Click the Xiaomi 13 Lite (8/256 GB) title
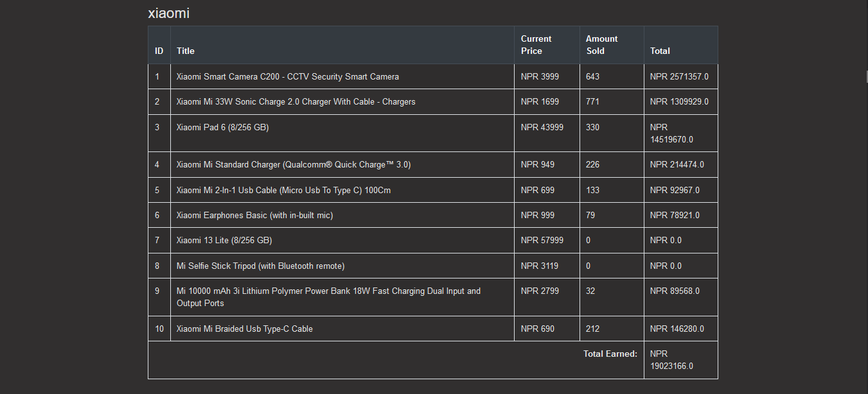 [224, 240]
